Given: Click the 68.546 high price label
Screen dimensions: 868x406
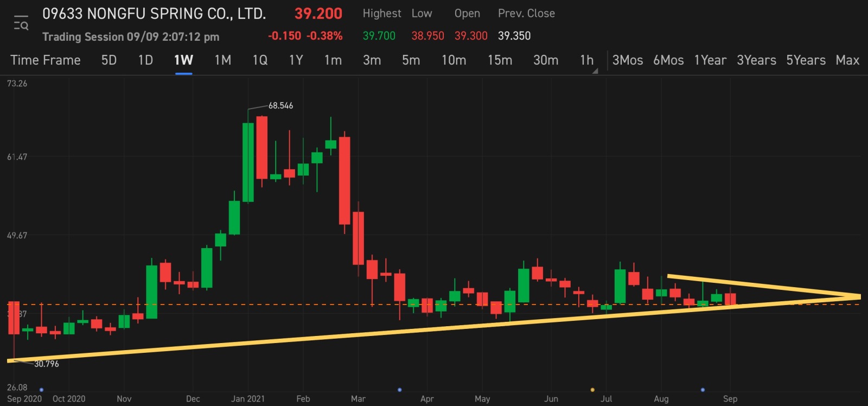Looking at the screenshot, I should coord(280,106).
